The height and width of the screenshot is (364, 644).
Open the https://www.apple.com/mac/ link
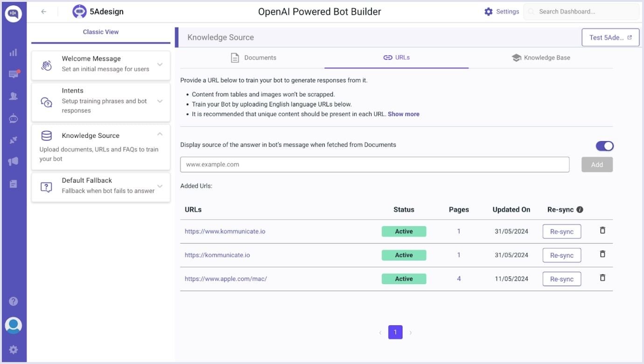click(226, 279)
